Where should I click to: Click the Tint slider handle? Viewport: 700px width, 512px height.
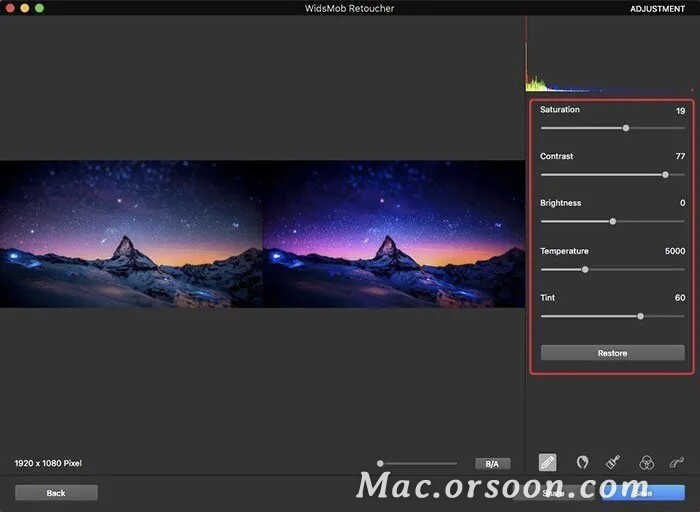coord(640,316)
